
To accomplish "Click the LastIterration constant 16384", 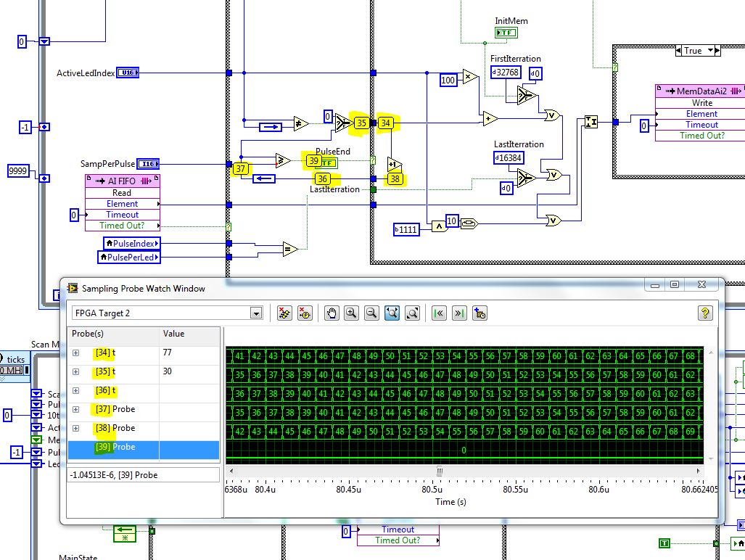I will point(509,157).
